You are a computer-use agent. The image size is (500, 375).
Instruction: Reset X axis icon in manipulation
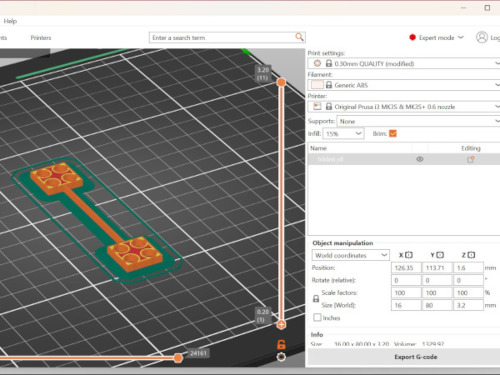tap(409, 255)
